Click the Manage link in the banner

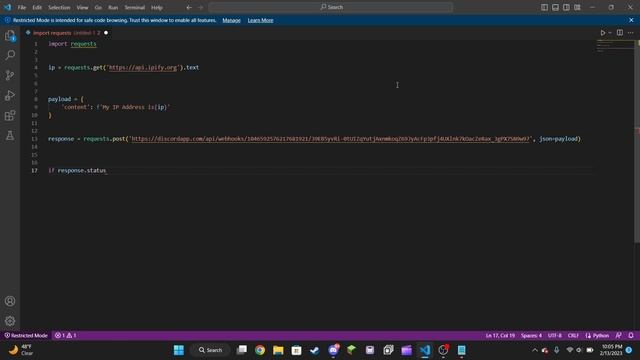pos(231,20)
